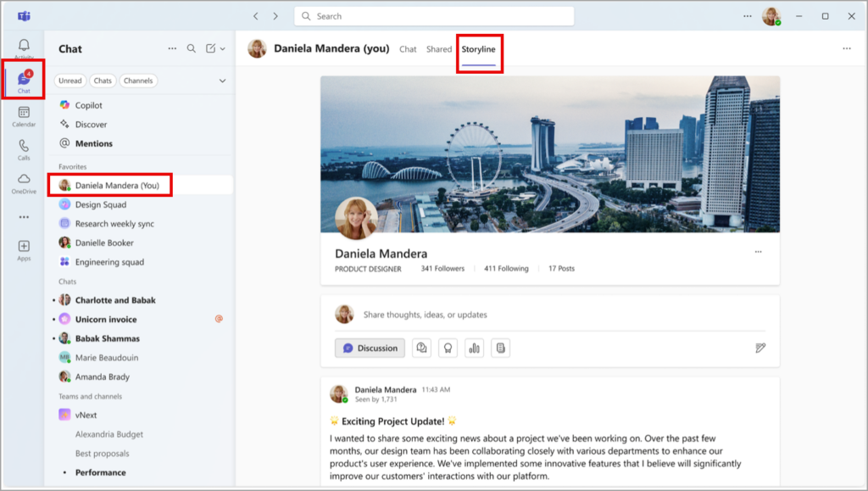Start a new chat with compose icon

click(210, 48)
